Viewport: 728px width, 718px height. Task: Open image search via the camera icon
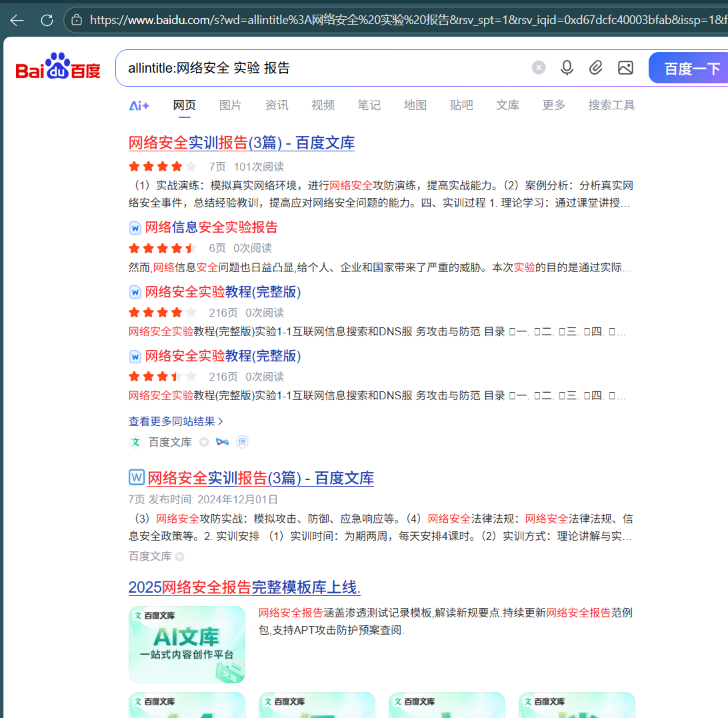[x=625, y=67]
